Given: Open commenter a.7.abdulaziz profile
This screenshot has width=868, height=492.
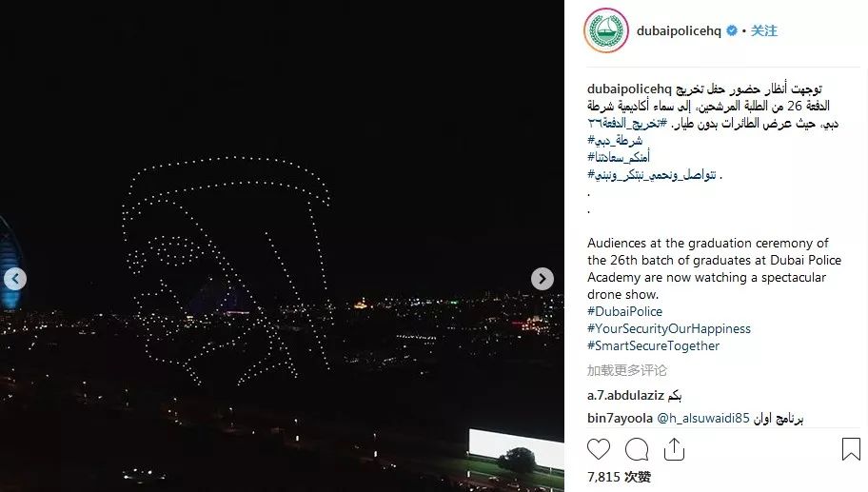Looking at the screenshot, I should tap(625, 396).
